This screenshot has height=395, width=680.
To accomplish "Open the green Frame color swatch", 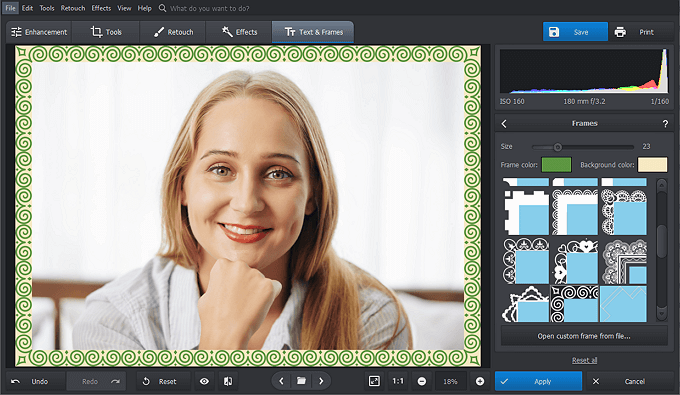I will [556, 165].
